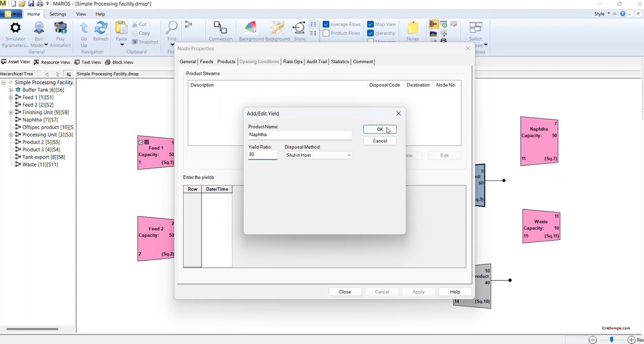Open the Notes sticky icon
This screenshot has width=644, height=344.
413,28
